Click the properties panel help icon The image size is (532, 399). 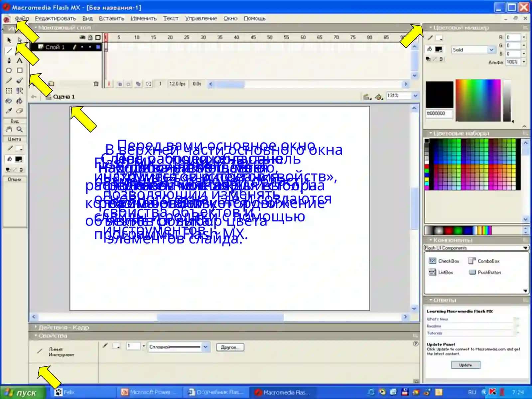click(416, 343)
